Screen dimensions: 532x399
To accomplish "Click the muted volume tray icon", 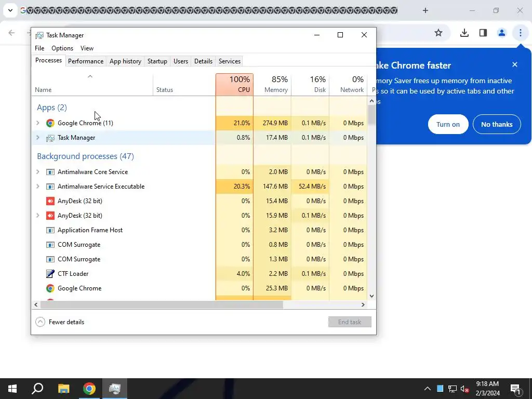I will coord(464,389).
